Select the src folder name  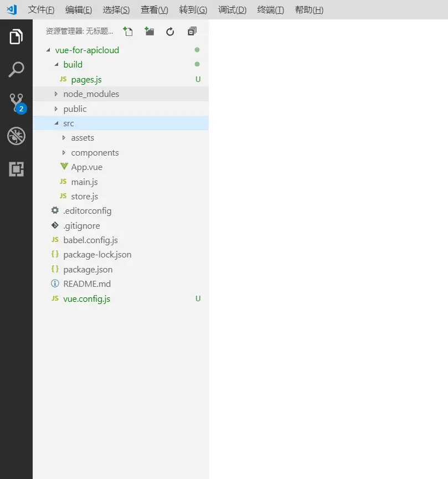tap(69, 123)
